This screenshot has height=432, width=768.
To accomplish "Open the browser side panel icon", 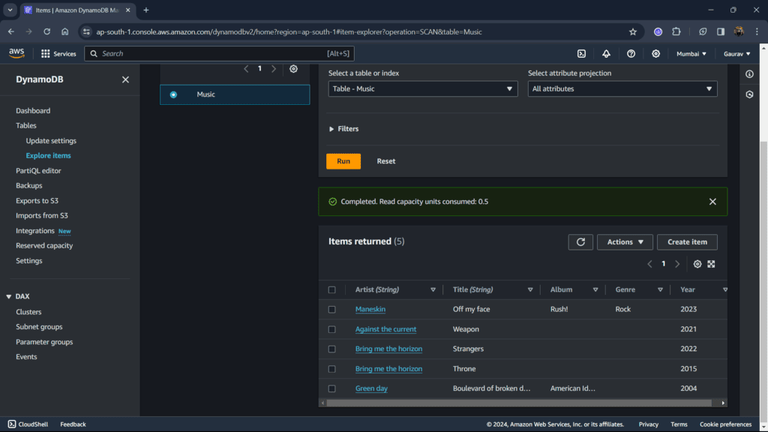I will [720, 32].
